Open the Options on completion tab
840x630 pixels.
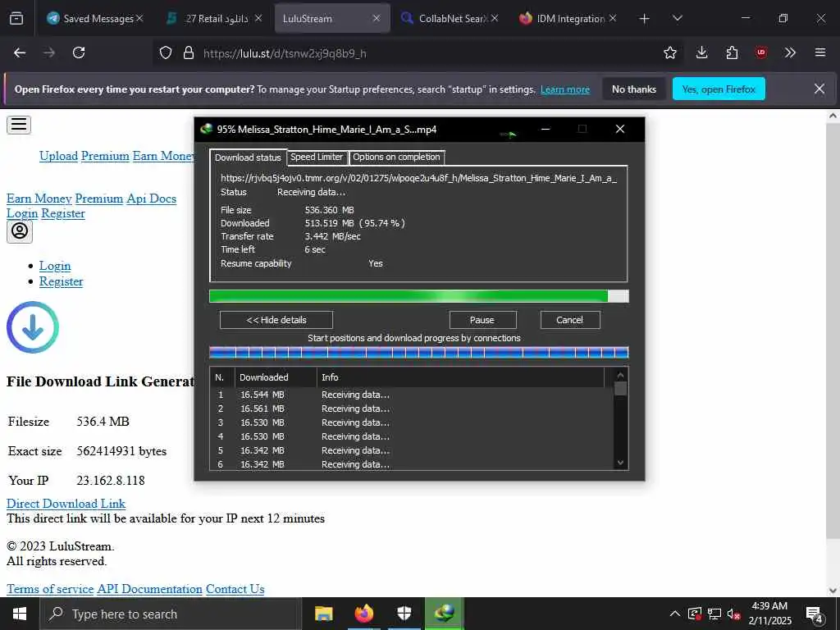[x=396, y=157]
